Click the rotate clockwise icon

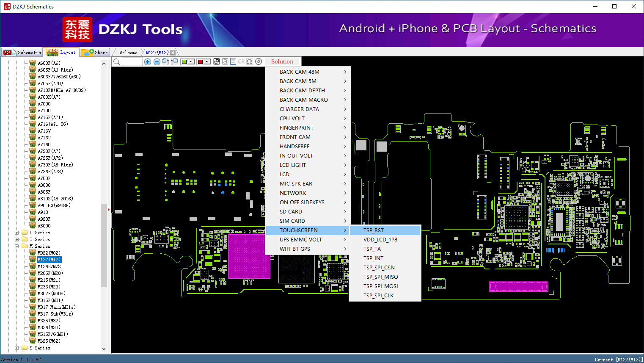point(165,62)
